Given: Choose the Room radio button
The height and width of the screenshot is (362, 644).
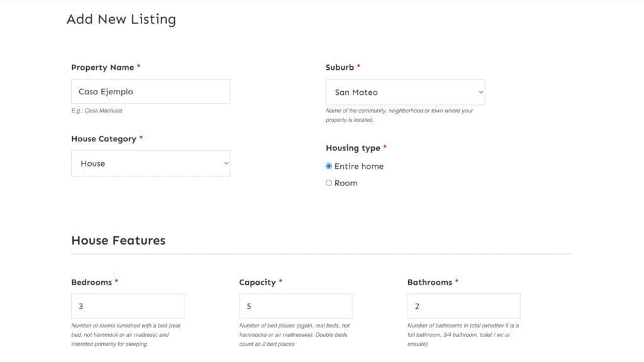Looking at the screenshot, I should [x=328, y=183].
